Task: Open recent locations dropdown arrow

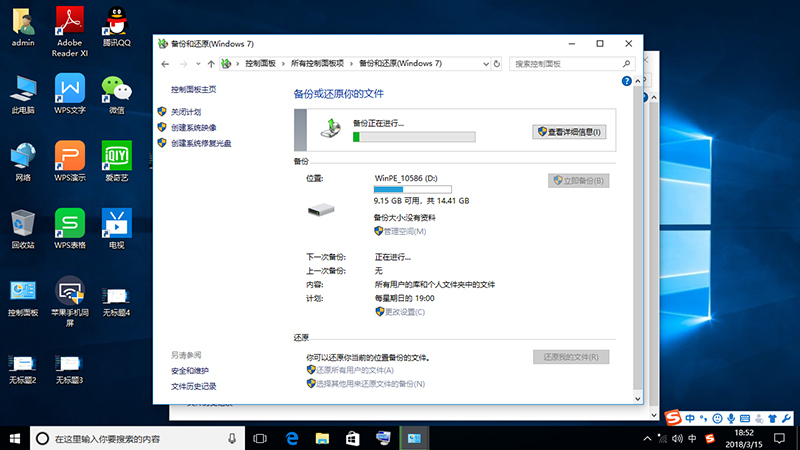Action: [x=198, y=64]
